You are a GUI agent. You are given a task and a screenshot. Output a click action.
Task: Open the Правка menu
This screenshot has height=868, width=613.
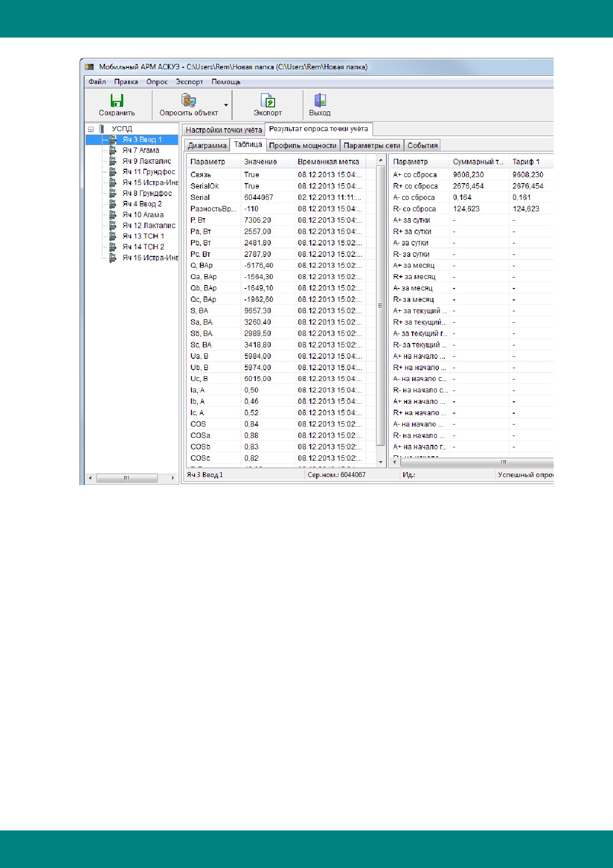[126, 82]
